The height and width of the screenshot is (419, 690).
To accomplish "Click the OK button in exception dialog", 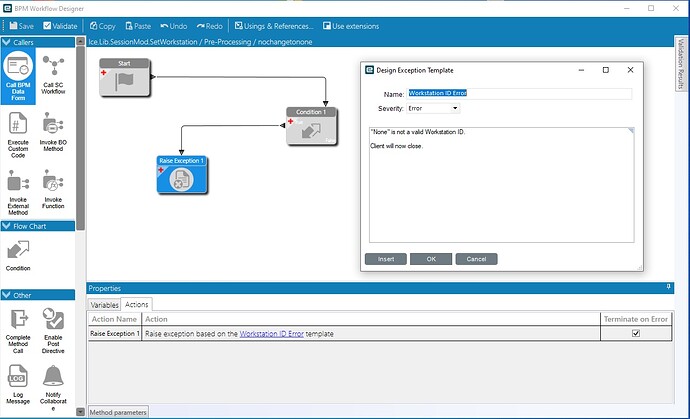I will pos(431,259).
